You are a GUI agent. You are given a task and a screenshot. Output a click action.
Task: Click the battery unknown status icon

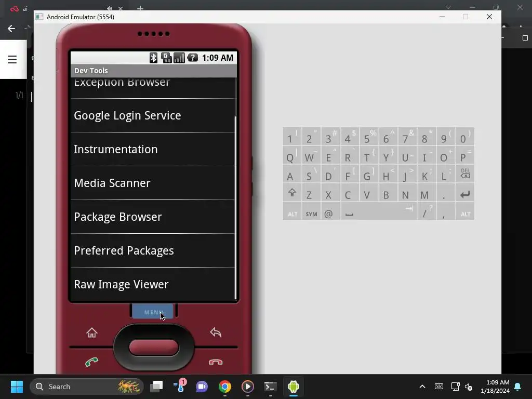click(192, 58)
